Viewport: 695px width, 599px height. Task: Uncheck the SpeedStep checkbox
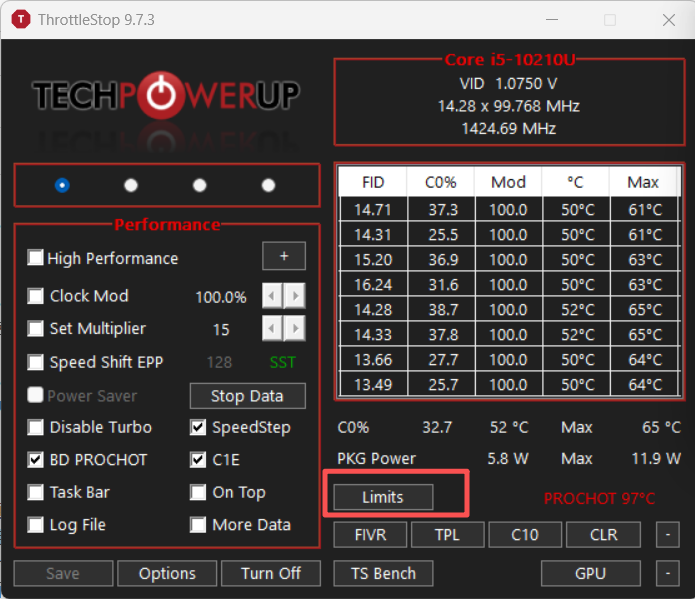tap(198, 427)
